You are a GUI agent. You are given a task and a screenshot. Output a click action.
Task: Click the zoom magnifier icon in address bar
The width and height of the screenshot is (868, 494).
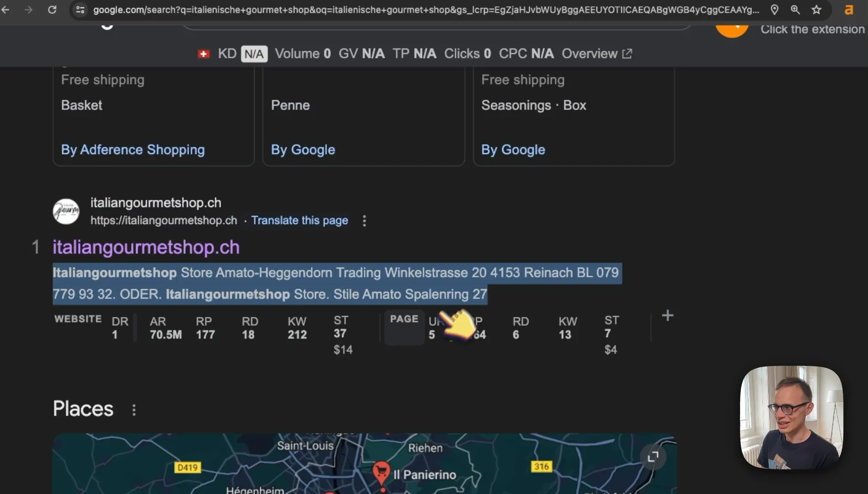tap(795, 9)
